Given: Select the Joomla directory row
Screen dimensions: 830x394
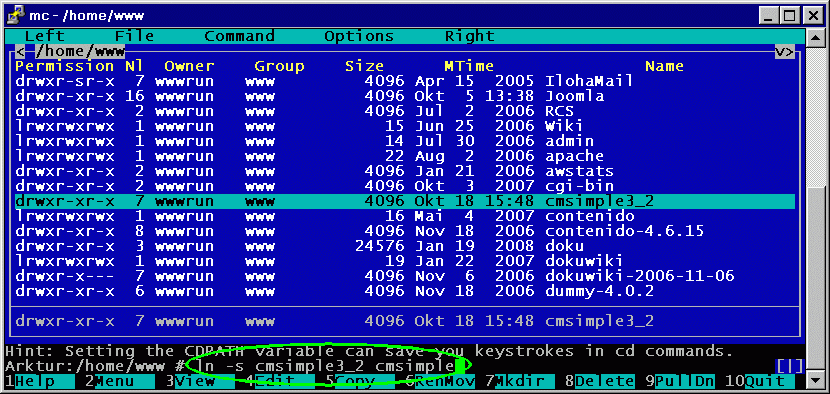Looking at the screenshot, I should (405, 96).
